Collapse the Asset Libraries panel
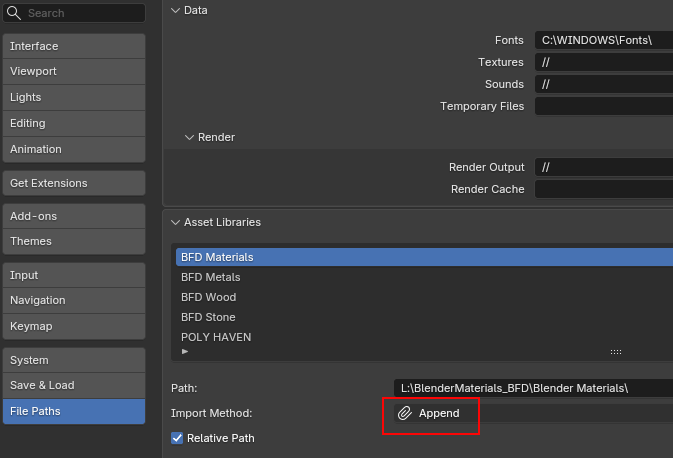 [175, 222]
